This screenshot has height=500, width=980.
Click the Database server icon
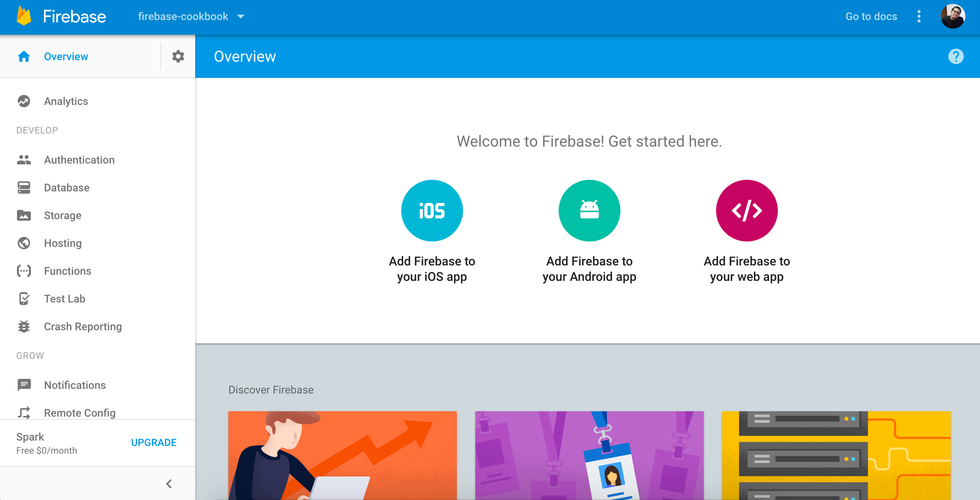pyautogui.click(x=24, y=187)
